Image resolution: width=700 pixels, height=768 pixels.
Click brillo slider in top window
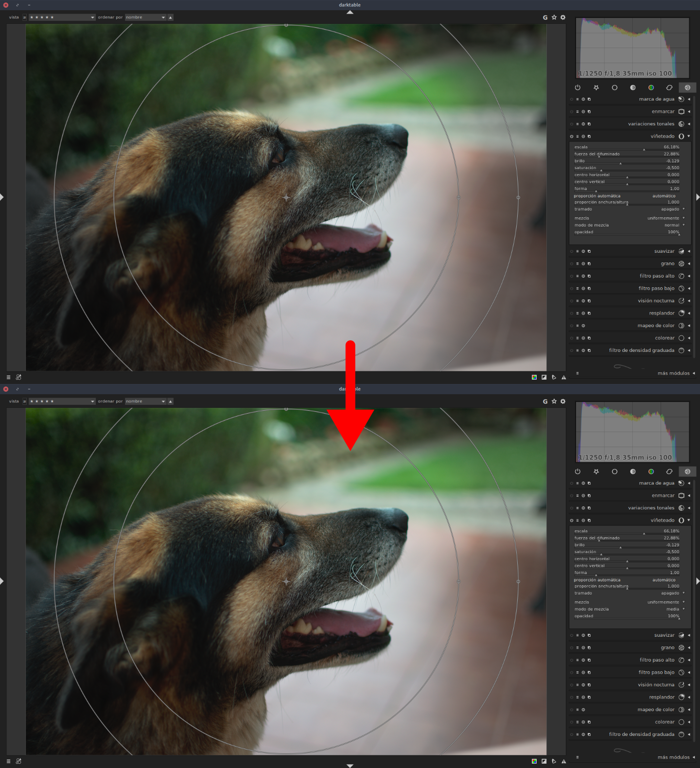pyautogui.click(x=627, y=161)
